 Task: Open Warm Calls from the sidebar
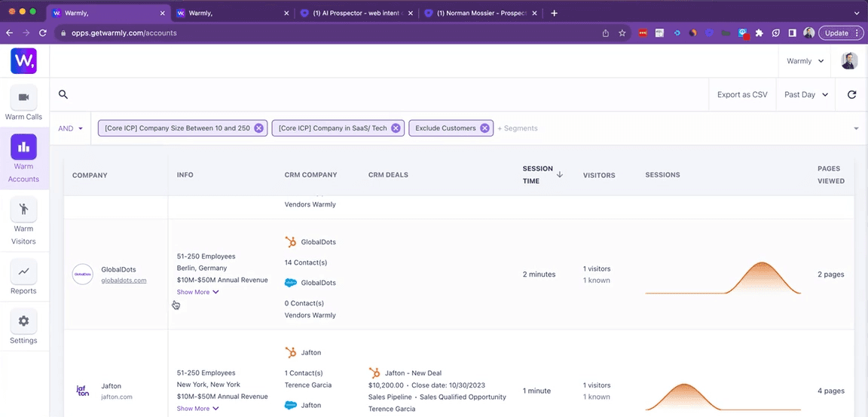point(24,97)
